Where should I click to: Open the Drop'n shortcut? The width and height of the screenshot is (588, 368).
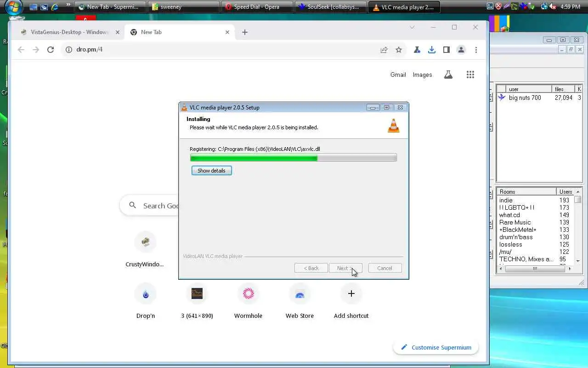146,301
